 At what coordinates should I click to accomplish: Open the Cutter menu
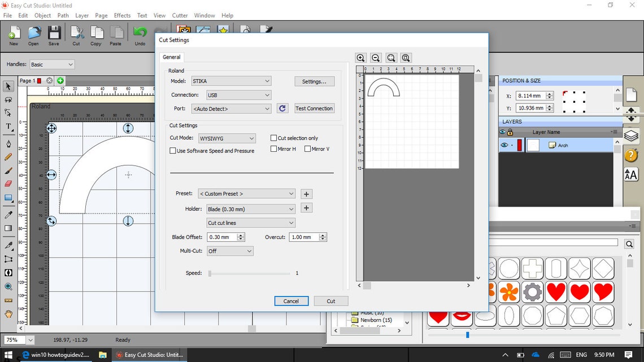click(x=179, y=15)
